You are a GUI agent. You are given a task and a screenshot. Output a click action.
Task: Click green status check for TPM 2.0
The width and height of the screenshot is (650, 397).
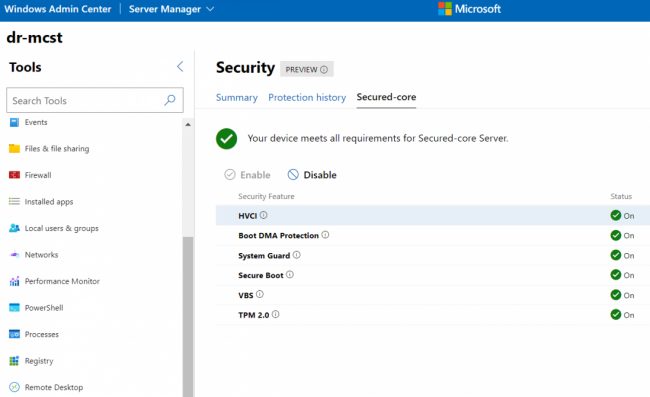(616, 315)
